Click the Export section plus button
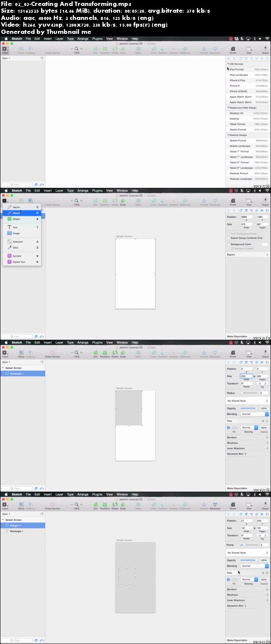The width and height of the screenshot is (271, 644). click(267, 255)
